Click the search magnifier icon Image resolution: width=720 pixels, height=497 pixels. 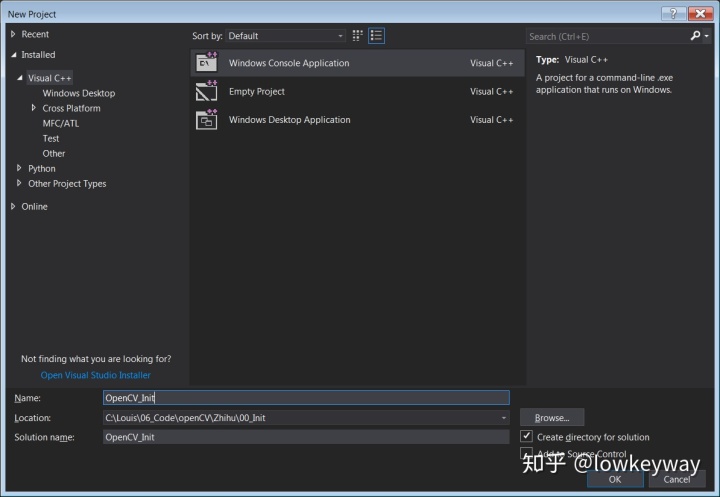tap(695, 36)
